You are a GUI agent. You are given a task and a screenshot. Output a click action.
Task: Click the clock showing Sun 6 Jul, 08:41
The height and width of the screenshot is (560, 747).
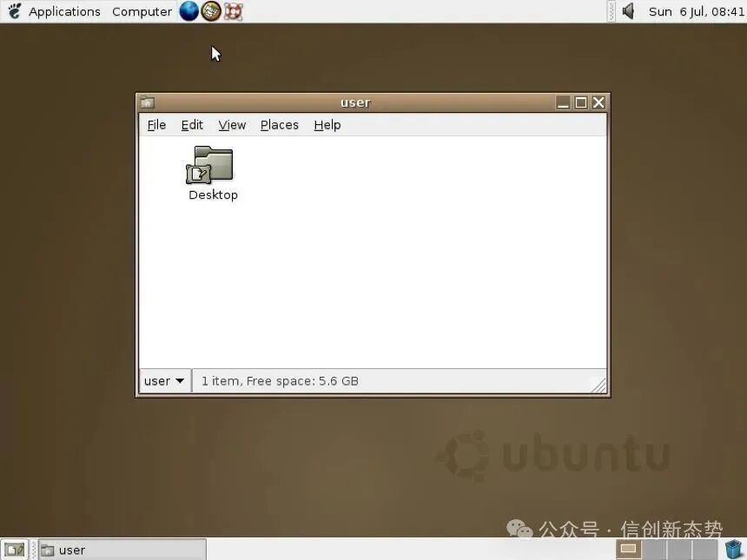696,11
